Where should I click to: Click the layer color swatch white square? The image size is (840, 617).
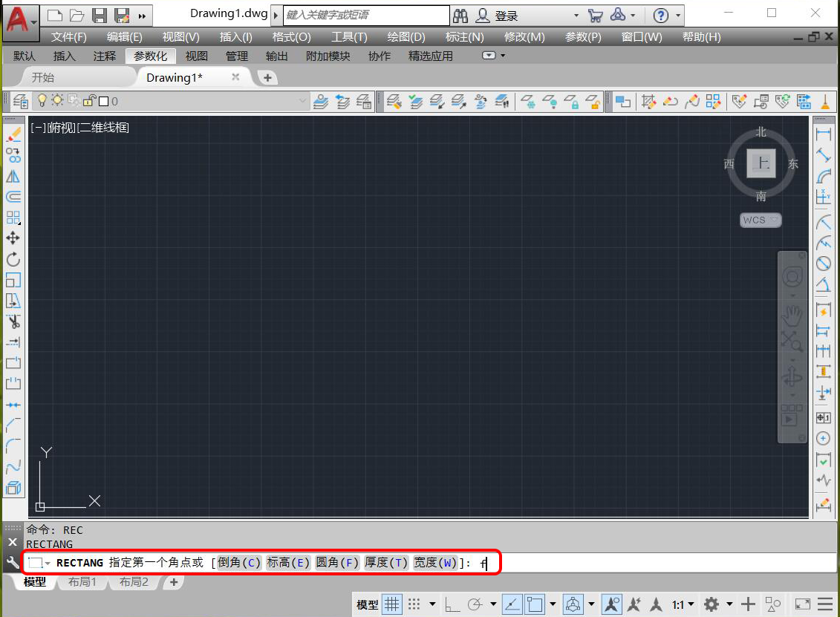click(x=104, y=101)
